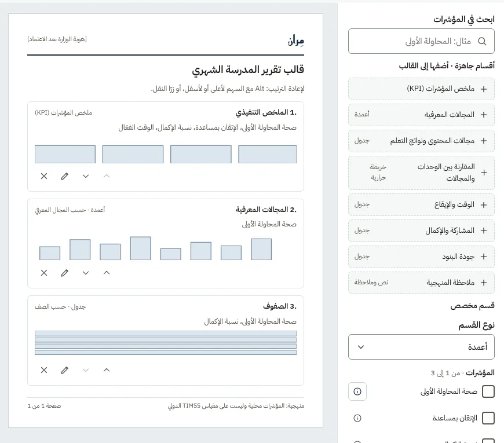Show info for صحة المحاولة الأولى
This screenshot has height=443, width=504.
click(x=357, y=391)
